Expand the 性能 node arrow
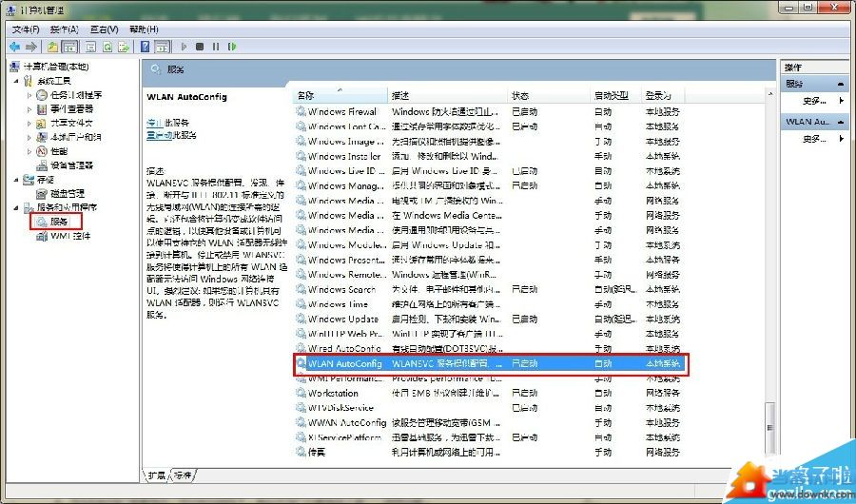This screenshot has height=504, width=856. (29, 151)
